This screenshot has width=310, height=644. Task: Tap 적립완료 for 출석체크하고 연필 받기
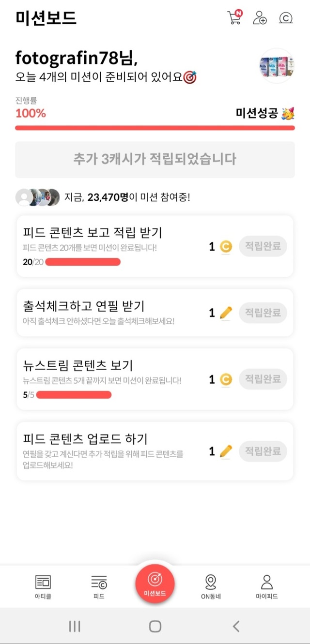coord(263,313)
